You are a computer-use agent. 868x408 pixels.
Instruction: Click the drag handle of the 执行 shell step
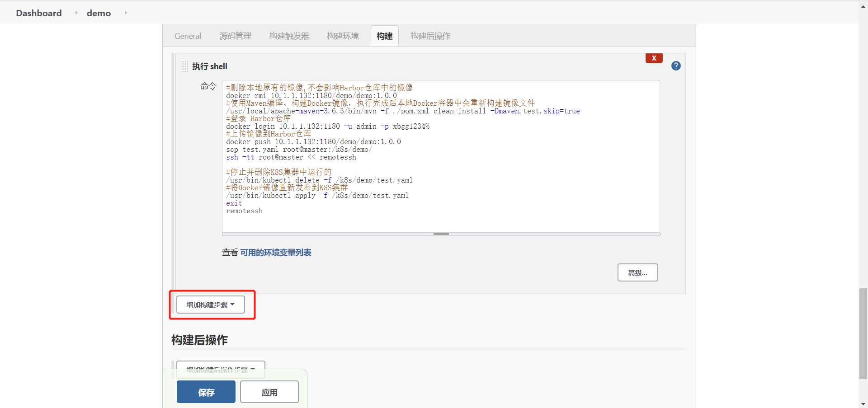click(184, 66)
